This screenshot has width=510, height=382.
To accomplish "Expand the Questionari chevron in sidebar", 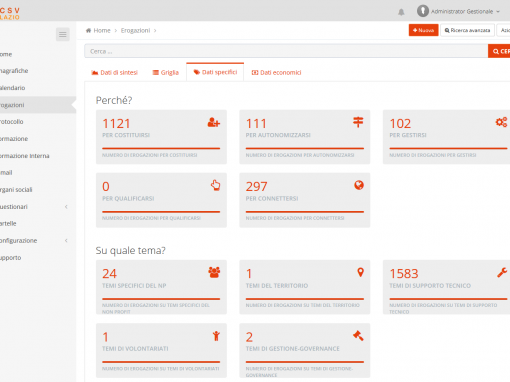I will [66, 207].
